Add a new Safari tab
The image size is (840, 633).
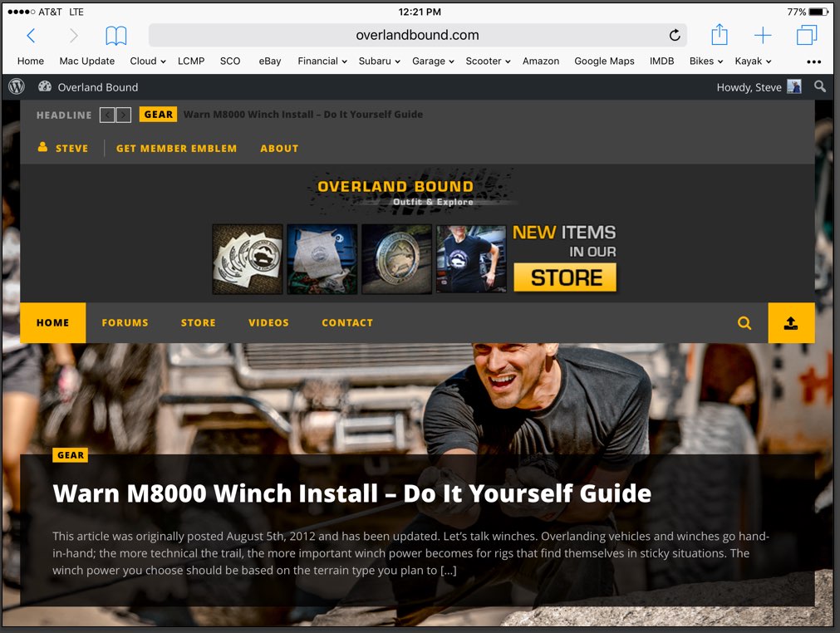[x=763, y=36]
